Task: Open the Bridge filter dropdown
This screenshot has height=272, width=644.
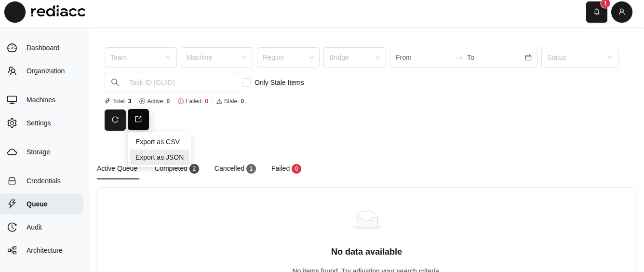Action: tap(354, 57)
